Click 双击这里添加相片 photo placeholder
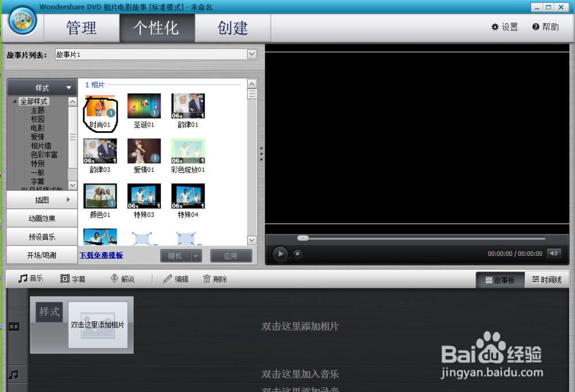This screenshot has height=392, width=575. tap(98, 325)
